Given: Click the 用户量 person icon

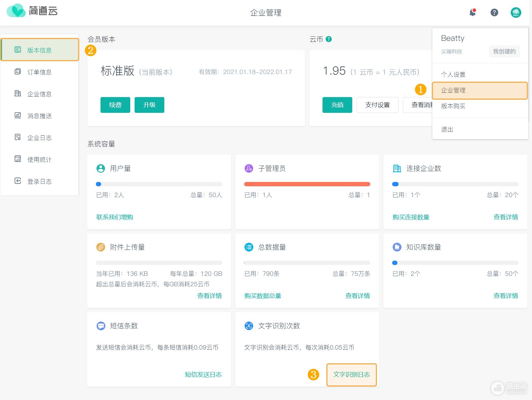Looking at the screenshot, I should [101, 168].
